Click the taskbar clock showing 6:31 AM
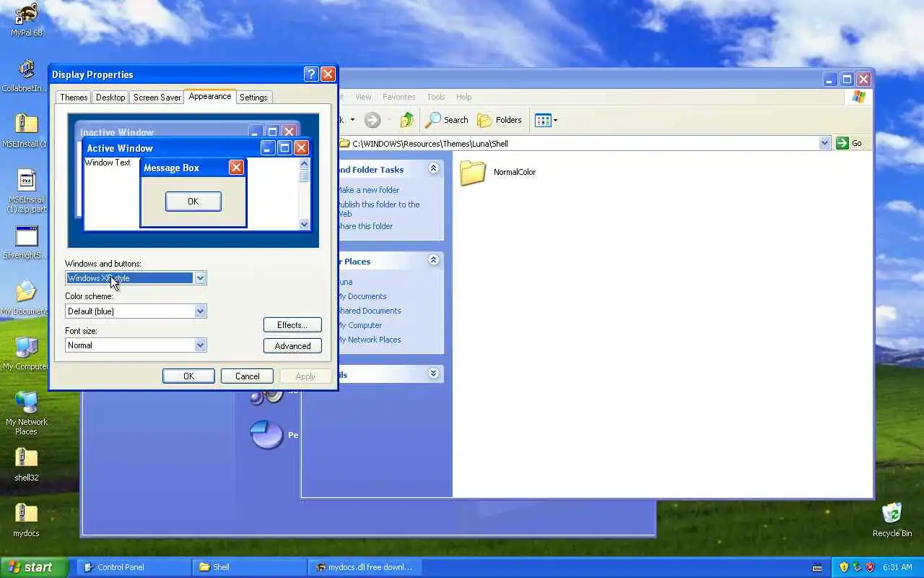 897,567
